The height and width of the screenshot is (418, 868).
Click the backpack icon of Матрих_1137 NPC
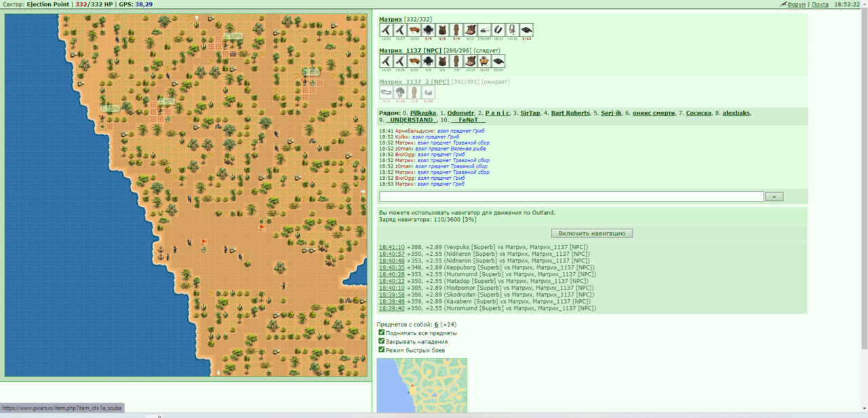pos(484,61)
